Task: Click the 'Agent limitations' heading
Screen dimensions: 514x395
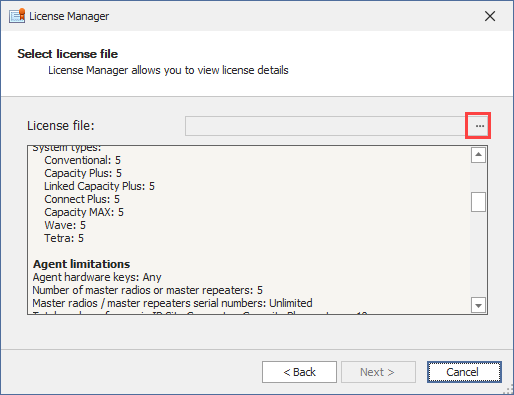Action: (81, 264)
